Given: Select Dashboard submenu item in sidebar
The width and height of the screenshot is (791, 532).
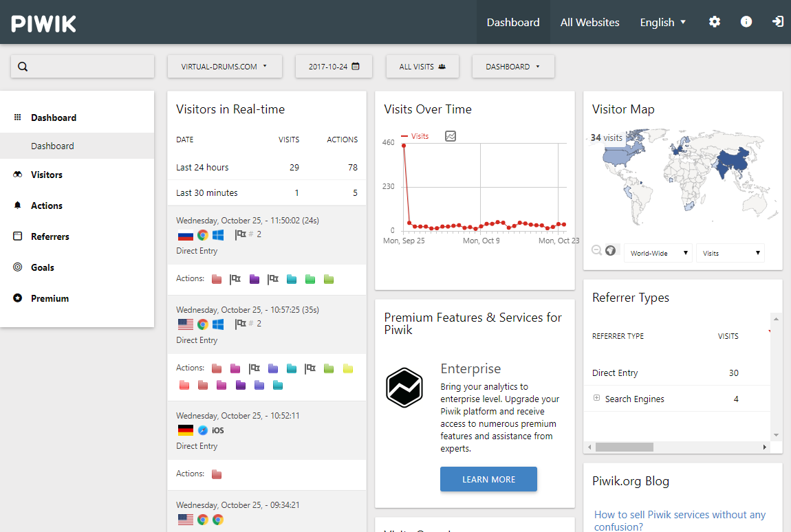Looking at the screenshot, I should (77, 146).
